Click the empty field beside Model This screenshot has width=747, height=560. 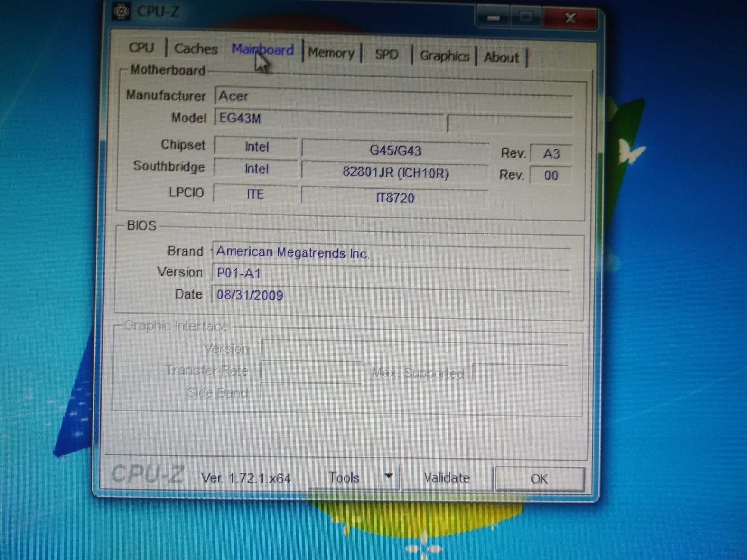(510, 124)
